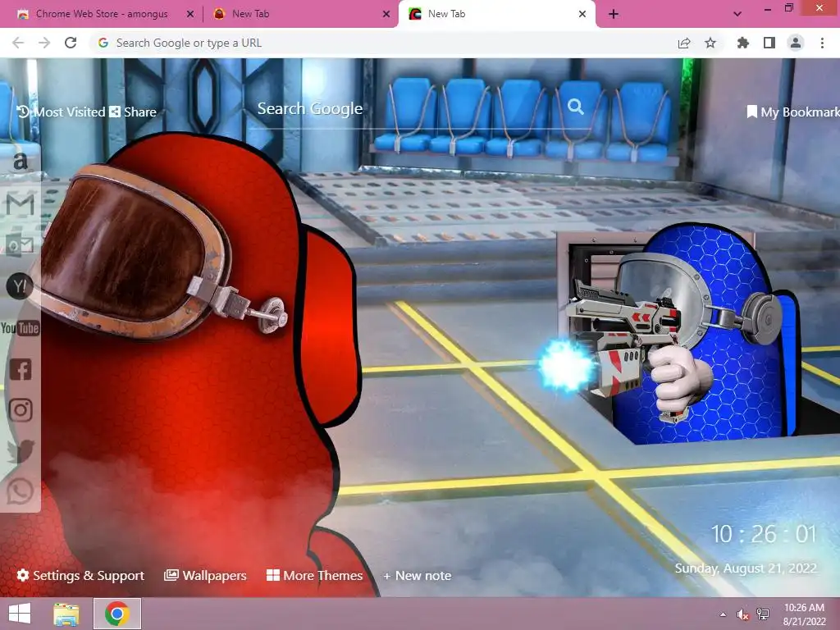Open the Windows Start menu

pyautogui.click(x=20, y=614)
